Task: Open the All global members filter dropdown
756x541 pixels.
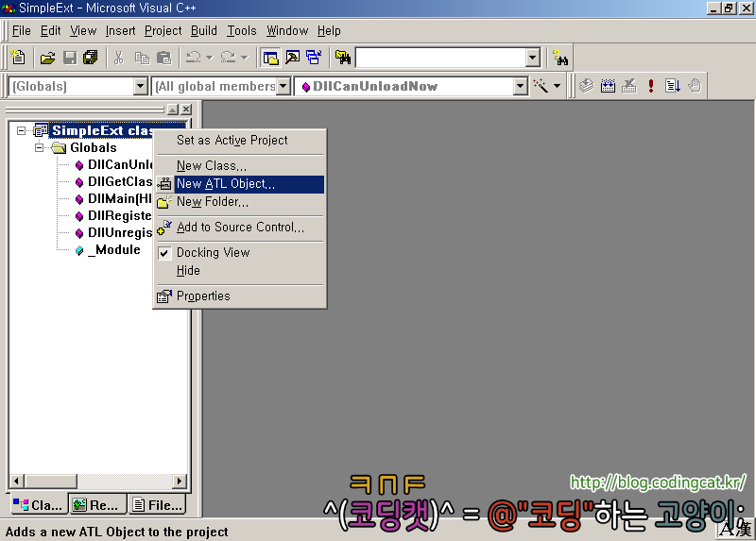Action: [283, 86]
